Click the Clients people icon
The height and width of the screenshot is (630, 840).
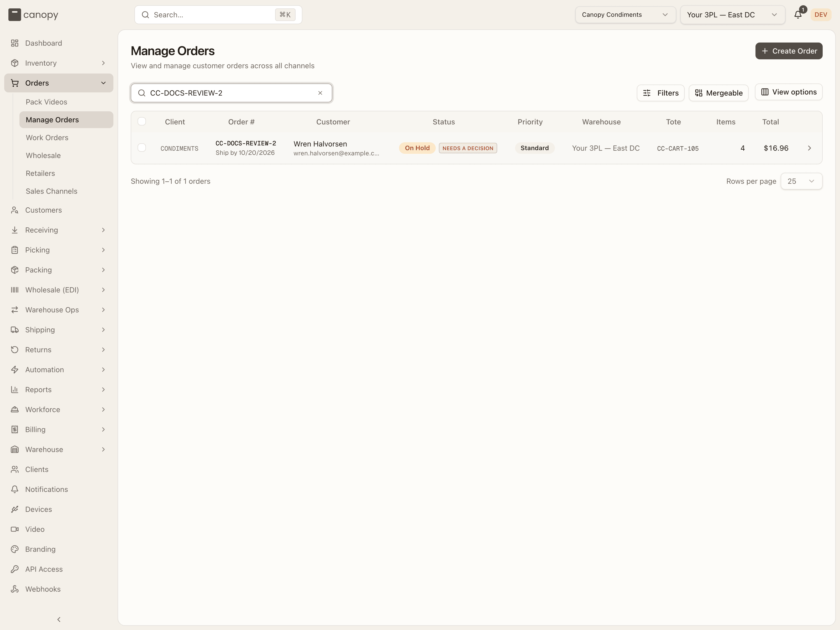click(15, 469)
